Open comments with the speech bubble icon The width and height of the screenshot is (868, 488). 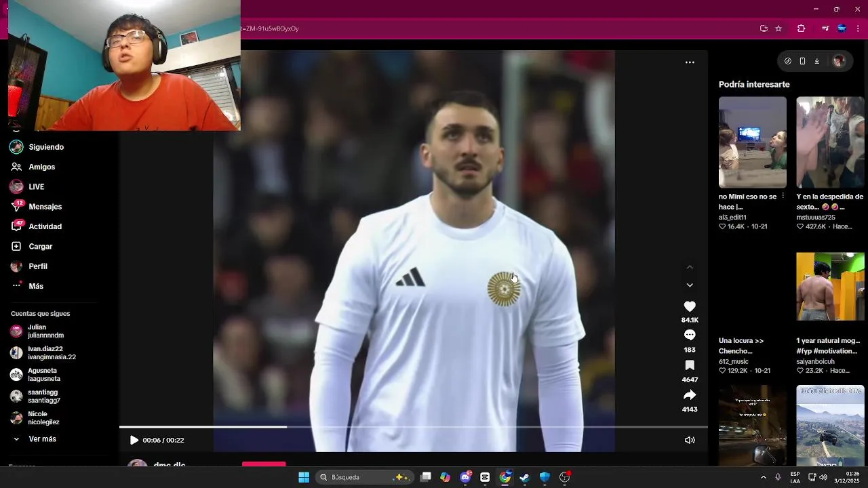[690, 335]
